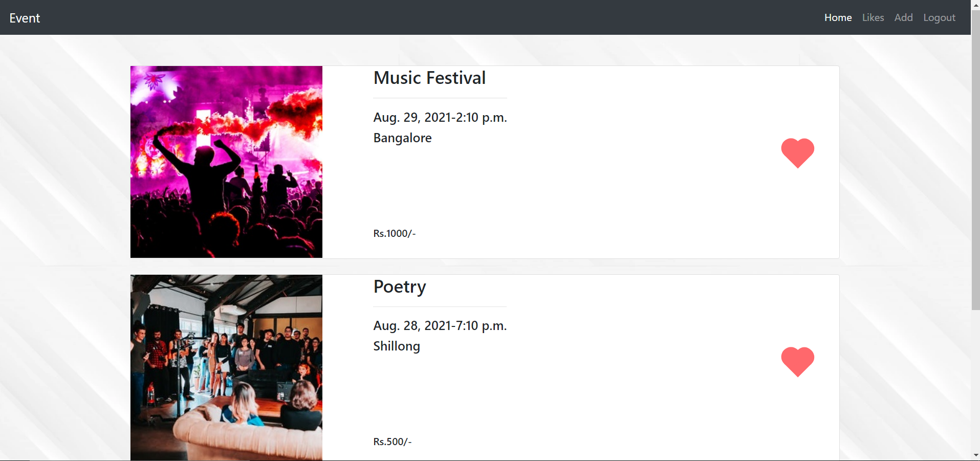The width and height of the screenshot is (980, 461).
Task: Click the Logout link
Action: tap(939, 17)
